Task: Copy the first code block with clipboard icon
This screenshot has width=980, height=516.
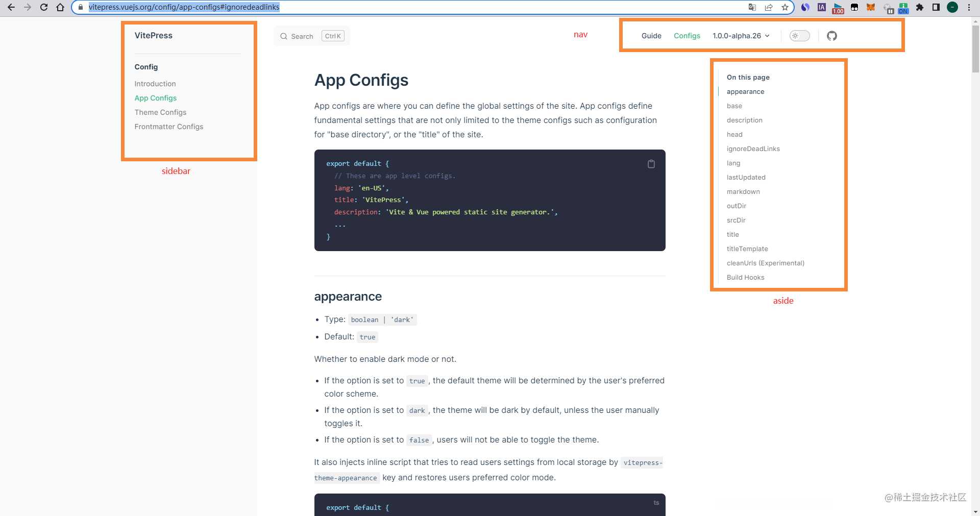Action: pyautogui.click(x=651, y=164)
